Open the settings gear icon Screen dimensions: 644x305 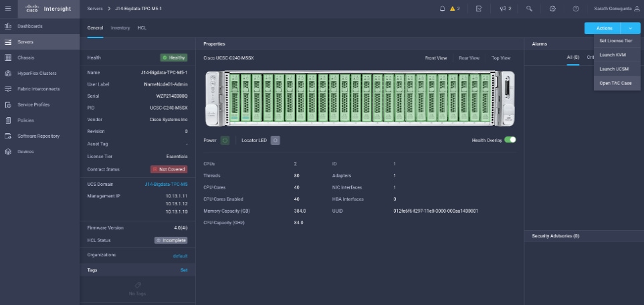click(x=552, y=9)
